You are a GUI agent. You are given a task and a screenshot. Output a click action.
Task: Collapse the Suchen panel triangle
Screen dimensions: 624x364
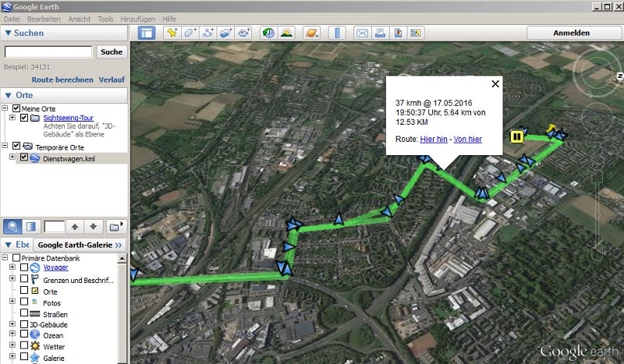(8, 33)
